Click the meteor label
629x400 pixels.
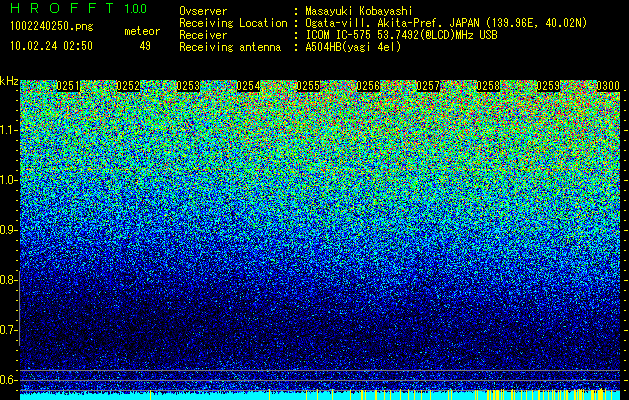[x=142, y=31]
